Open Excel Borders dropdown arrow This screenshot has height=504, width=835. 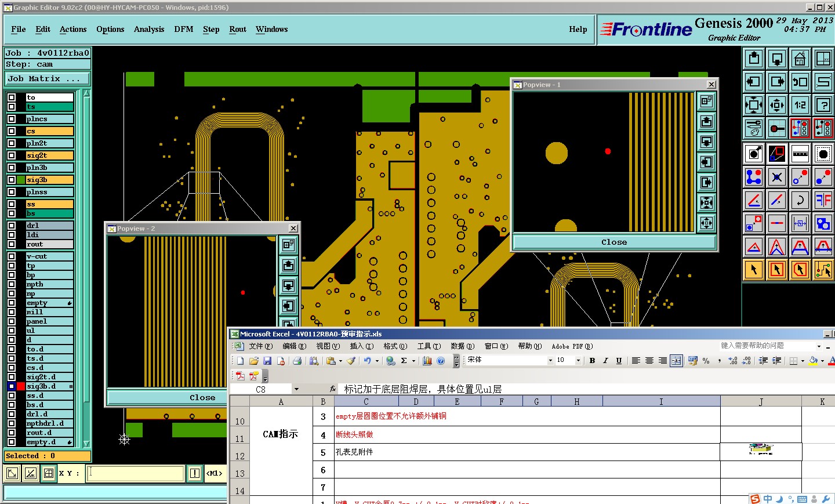(x=803, y=361)
